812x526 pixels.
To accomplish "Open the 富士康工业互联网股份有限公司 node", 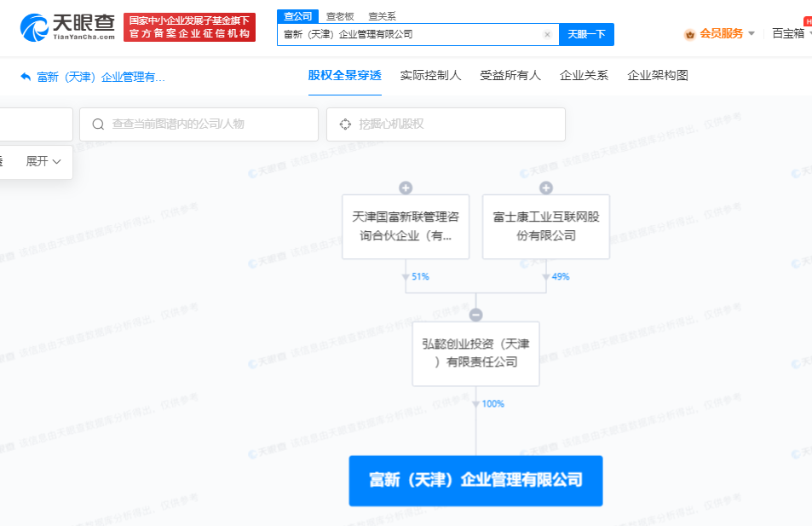I will coord(546,227).
